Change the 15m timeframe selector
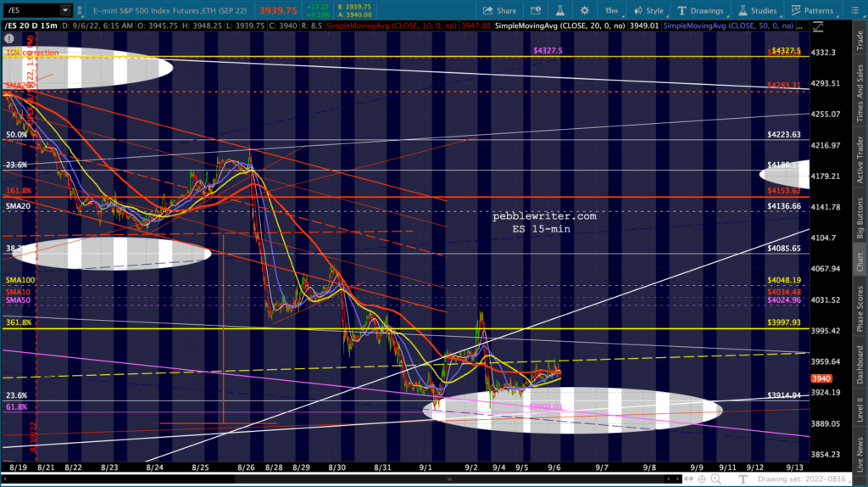The width and height of the screenshot is (868, 487). tap(611, 11)
